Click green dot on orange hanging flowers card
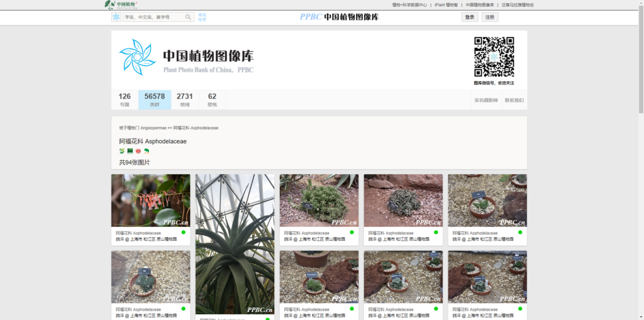 (184, 233)
